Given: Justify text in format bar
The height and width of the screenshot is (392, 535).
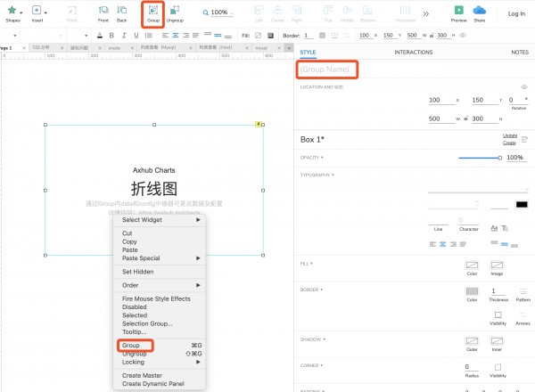Looking at the screenshot, I should coord(195,35).
